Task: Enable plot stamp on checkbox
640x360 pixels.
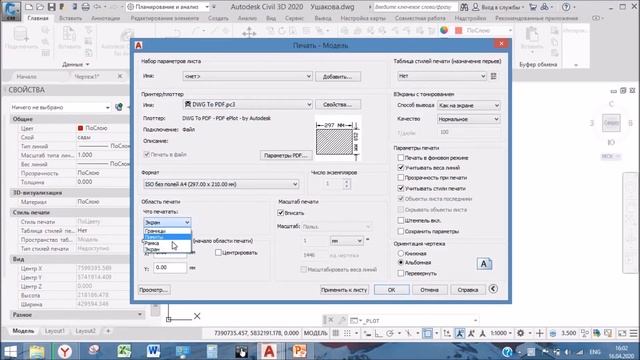Action: click(x=400, y=220)
